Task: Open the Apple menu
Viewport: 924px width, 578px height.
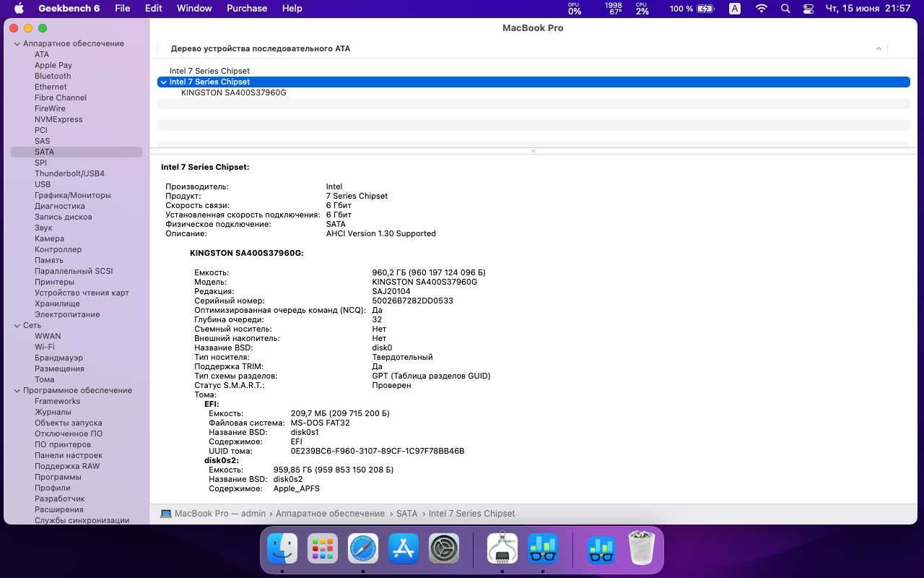Action: 19,9
